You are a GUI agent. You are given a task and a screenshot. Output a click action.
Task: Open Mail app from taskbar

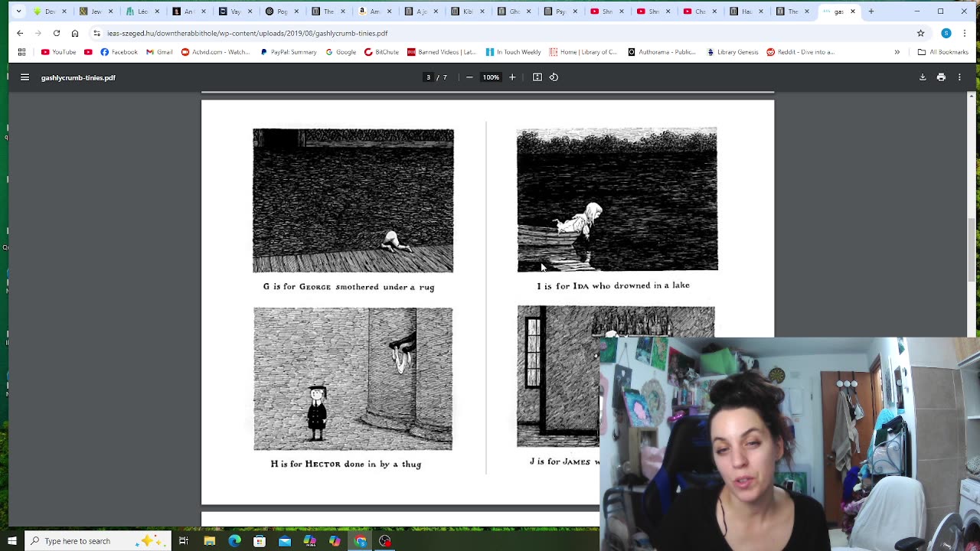(285, 541)
